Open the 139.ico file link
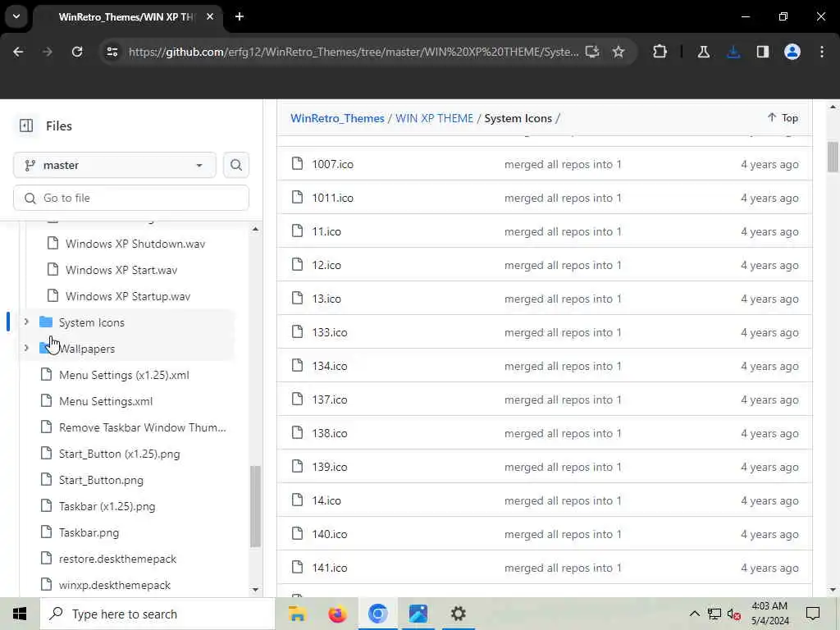The width and height of the screenshot is (840, 630). click(x=330, y=467)
